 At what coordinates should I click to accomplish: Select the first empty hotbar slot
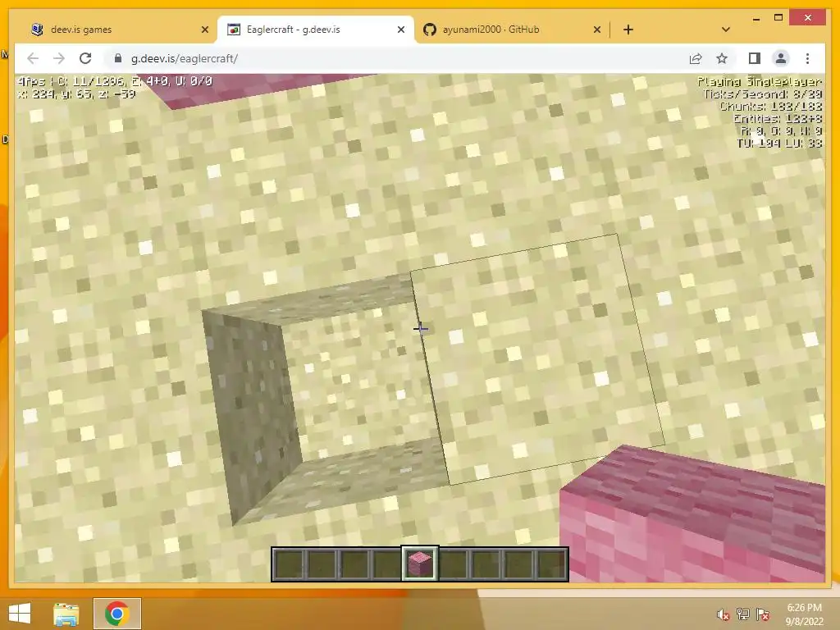[289, 564]
